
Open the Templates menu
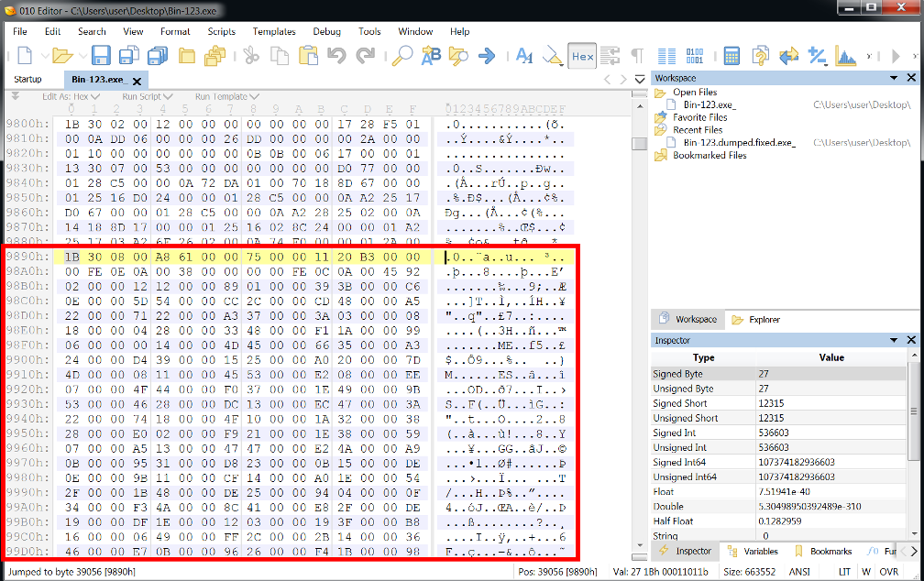point(274,31)
